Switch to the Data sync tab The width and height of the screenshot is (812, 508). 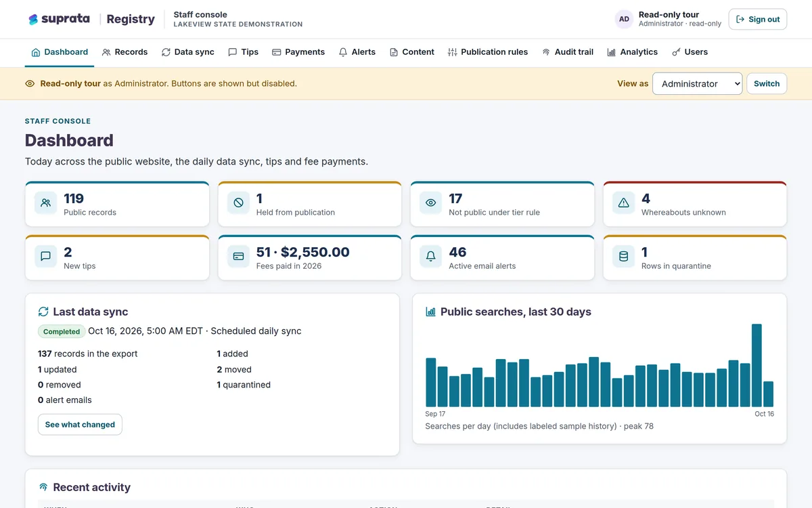(x=188, y=52)
